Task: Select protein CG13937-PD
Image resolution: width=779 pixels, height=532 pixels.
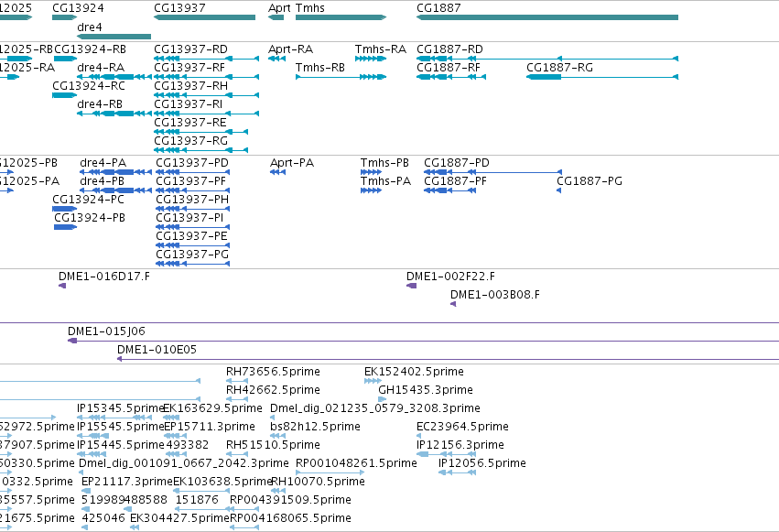Action: tap(192, 163)
